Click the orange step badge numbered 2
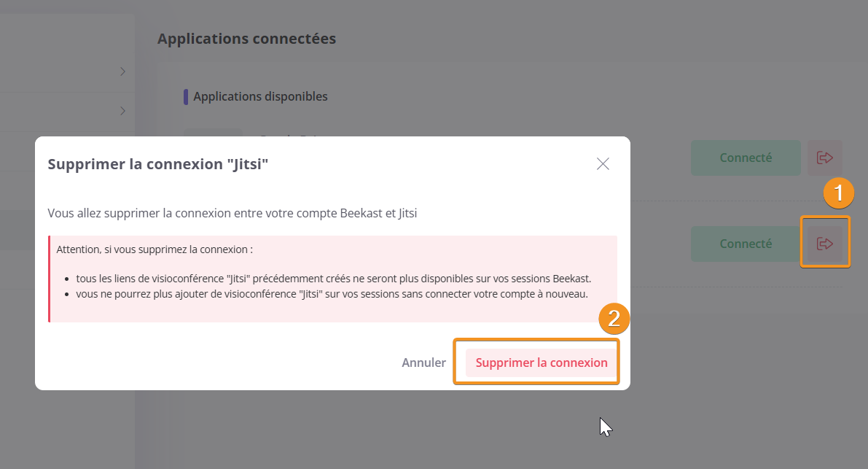This screenshot has height=469, width=868. [x=614, y=318]
